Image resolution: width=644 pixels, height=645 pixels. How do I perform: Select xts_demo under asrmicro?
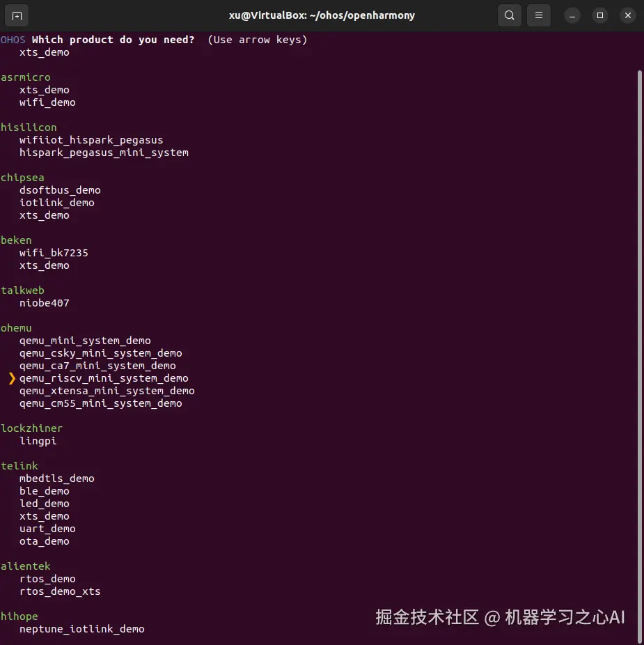[44, 90]
